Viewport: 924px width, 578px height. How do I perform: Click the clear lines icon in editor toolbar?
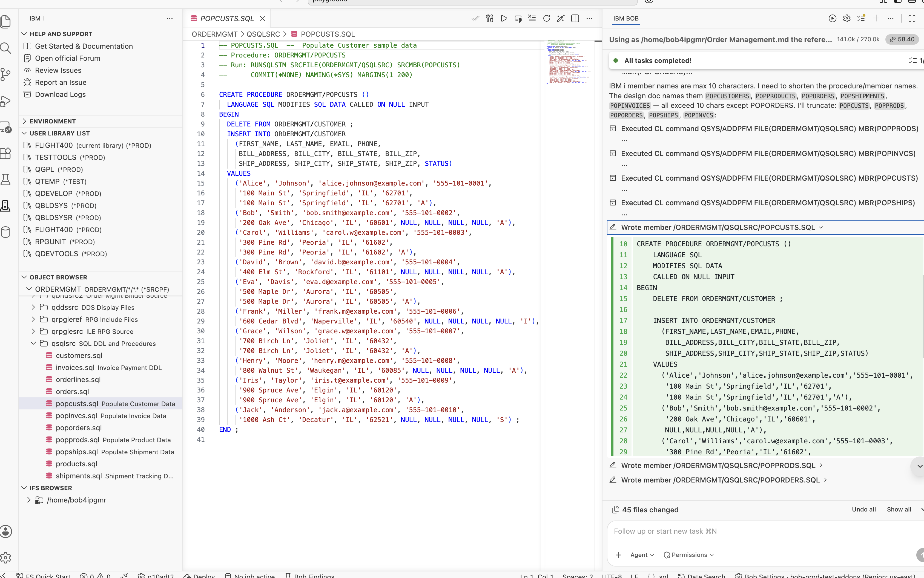(532, 18)
